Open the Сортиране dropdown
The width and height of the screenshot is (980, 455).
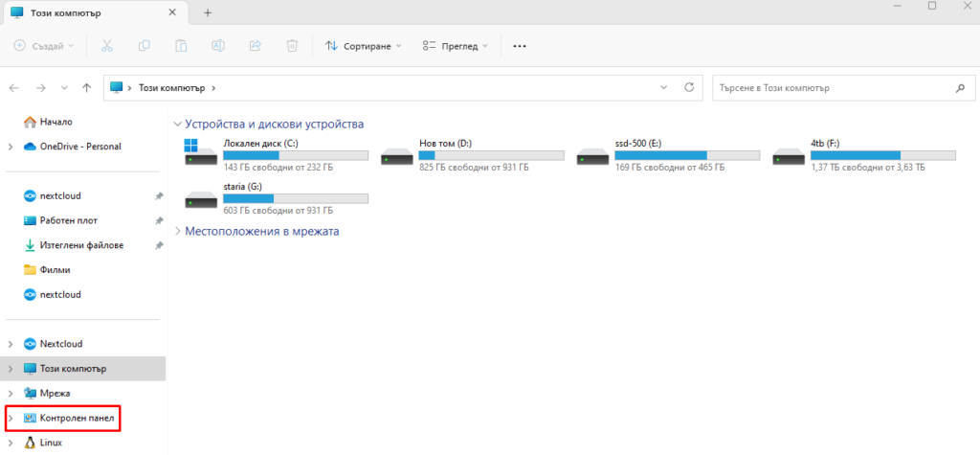click(x=363, y=46)
